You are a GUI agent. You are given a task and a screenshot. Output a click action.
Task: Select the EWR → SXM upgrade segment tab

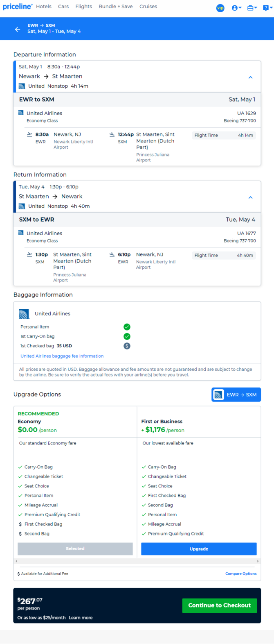coord(236,395)
